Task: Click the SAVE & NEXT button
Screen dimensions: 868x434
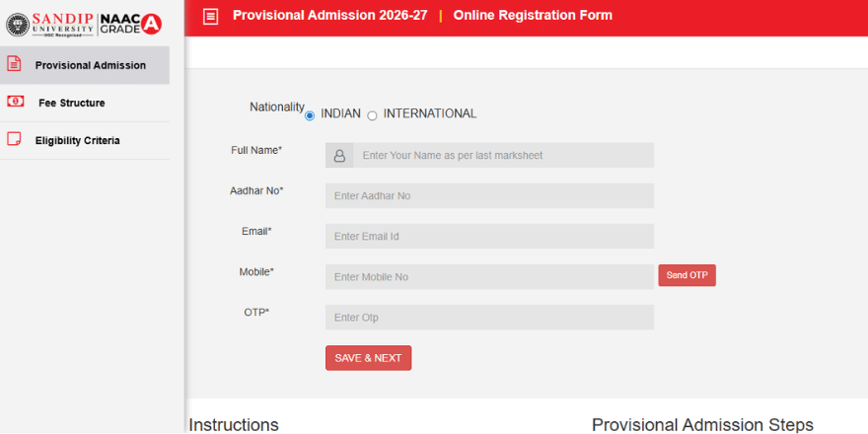Action: (368, 358)
